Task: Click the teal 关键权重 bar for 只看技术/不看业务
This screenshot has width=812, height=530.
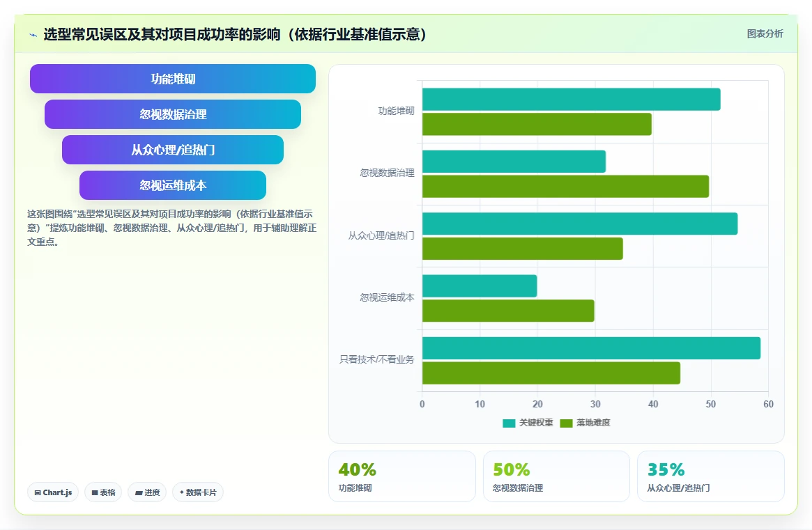Action: pyautogui.click(x=591, y=348)
